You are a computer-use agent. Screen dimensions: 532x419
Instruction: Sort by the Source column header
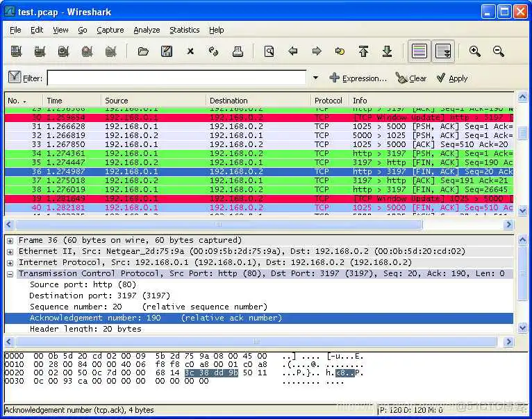(x=153, y=101)
